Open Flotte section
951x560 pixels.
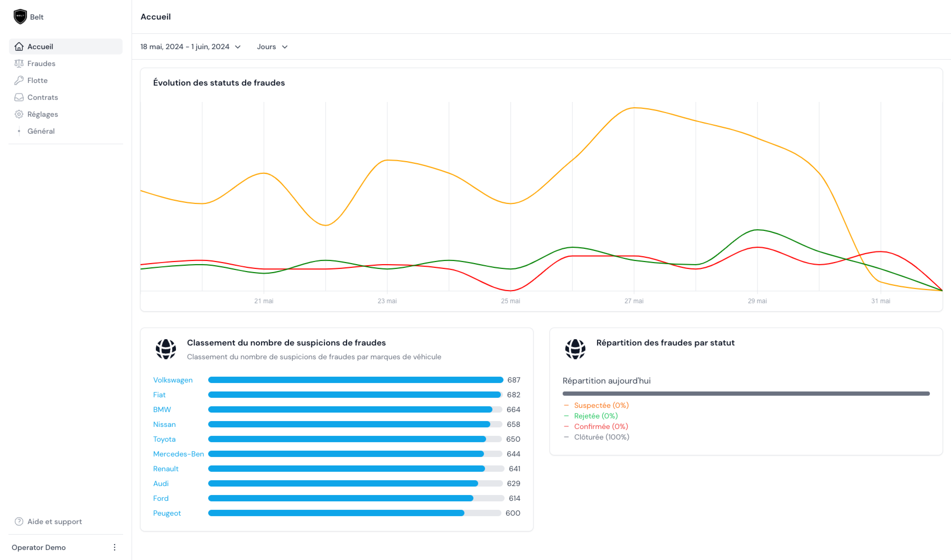66,80
